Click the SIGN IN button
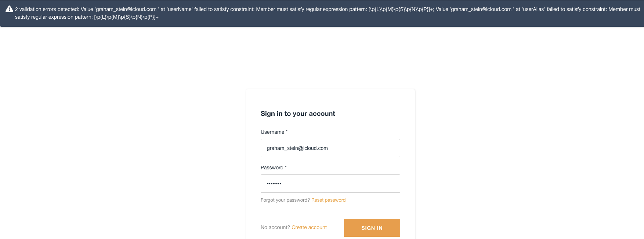644x239 pixels. coord(372,228)
